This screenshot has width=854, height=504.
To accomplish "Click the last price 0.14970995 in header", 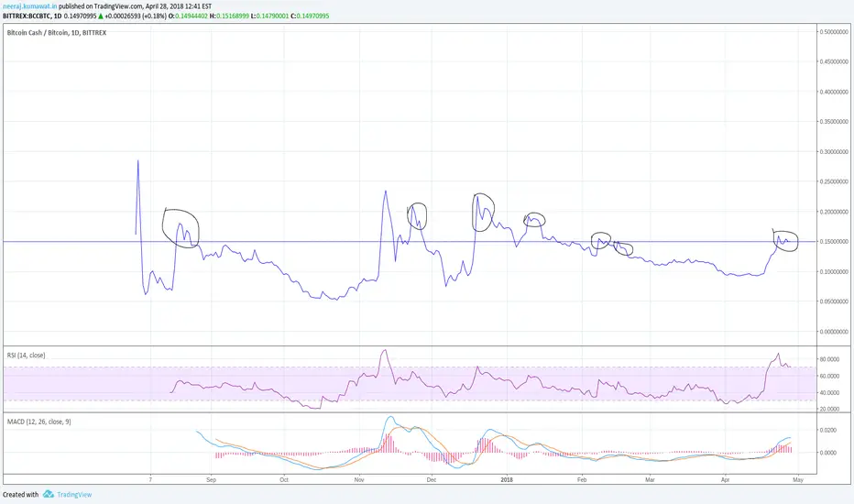I will [x=80, y=16].
